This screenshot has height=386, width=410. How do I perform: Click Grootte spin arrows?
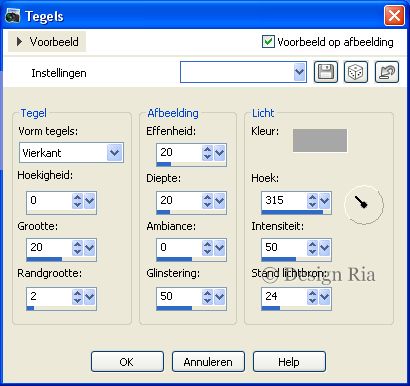[77, 248]
